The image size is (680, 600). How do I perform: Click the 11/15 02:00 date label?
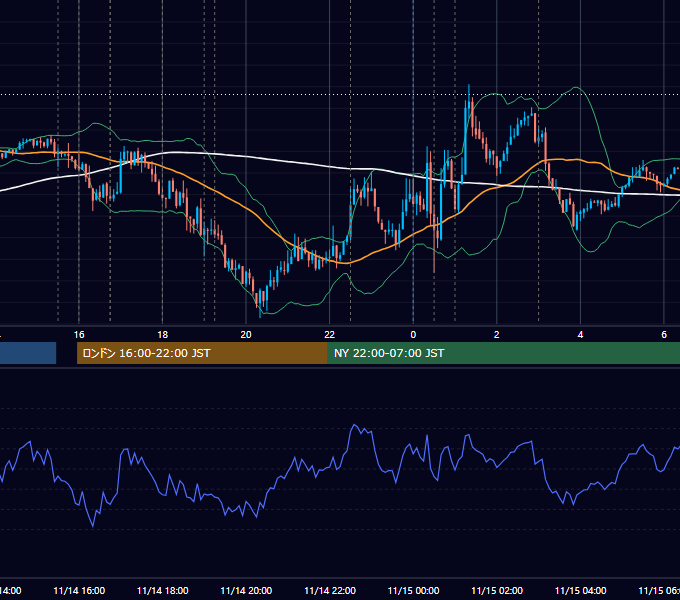497,591
